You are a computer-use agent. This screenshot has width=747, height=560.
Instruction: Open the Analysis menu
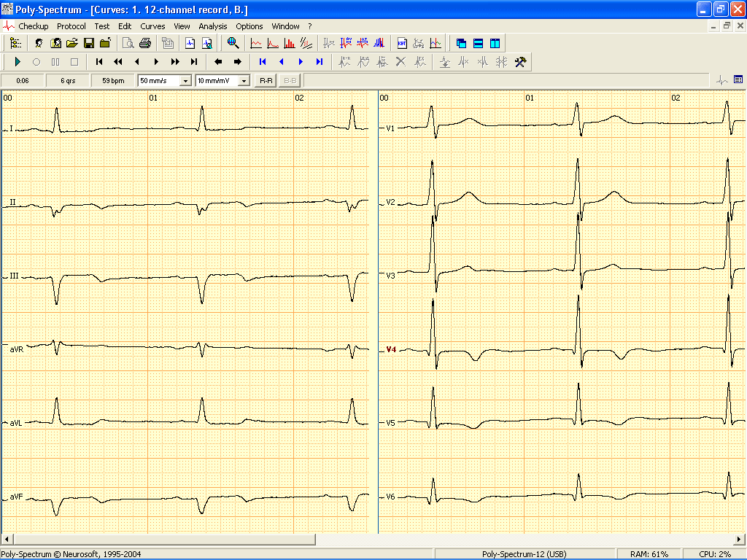(213, 26)
